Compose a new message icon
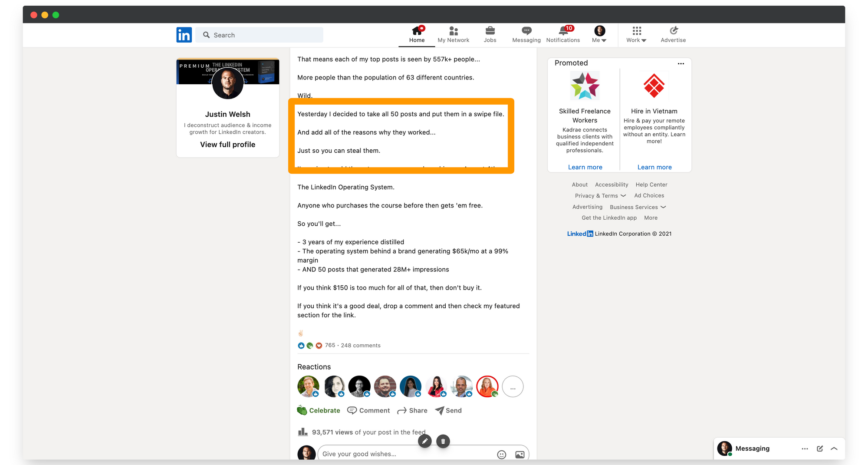The width and height of the screenshot is (868, 465). [820, 449]
